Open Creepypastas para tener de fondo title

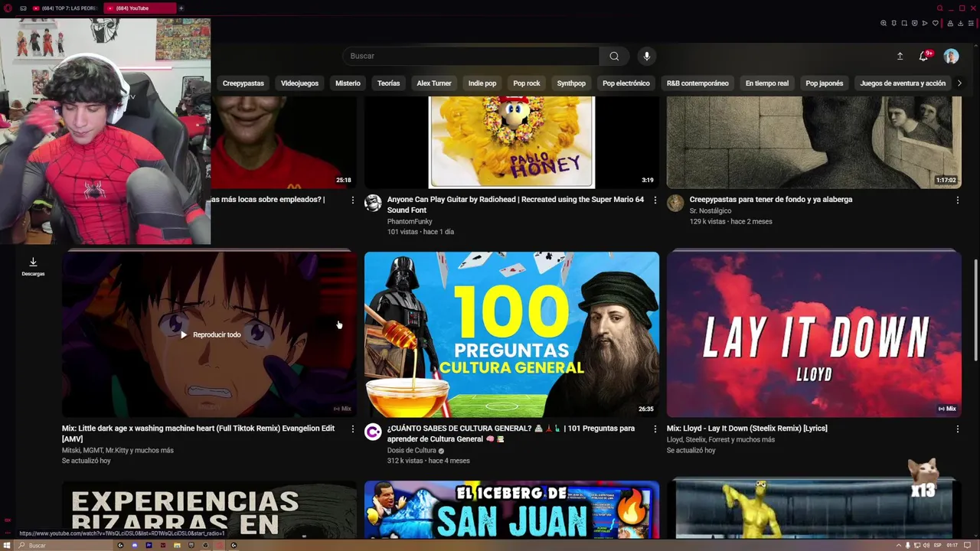(x=771, y=200)
